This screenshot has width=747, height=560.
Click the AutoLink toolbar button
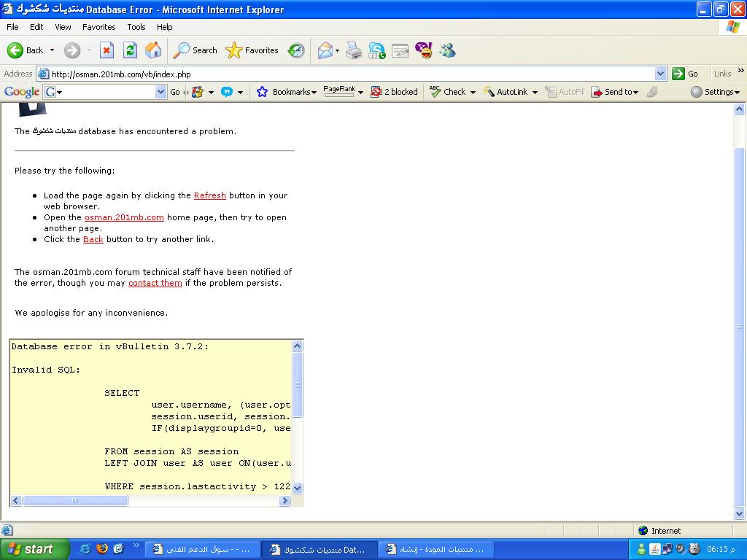(506, 92)
